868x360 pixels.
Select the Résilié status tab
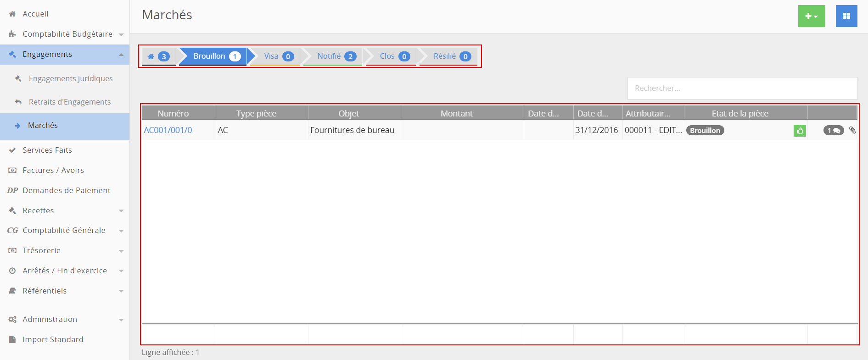coord(451,56)
